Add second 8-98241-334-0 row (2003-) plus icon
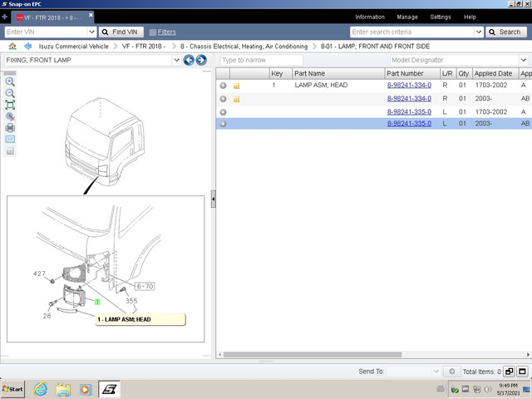Image resolution: width=532 pixels, height=399 pixels. point(223,99)
